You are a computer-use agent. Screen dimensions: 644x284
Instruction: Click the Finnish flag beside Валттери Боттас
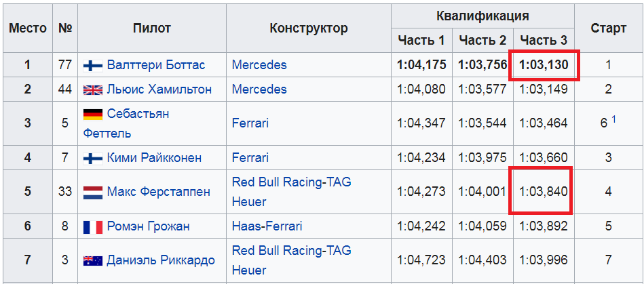coord(93,66)
